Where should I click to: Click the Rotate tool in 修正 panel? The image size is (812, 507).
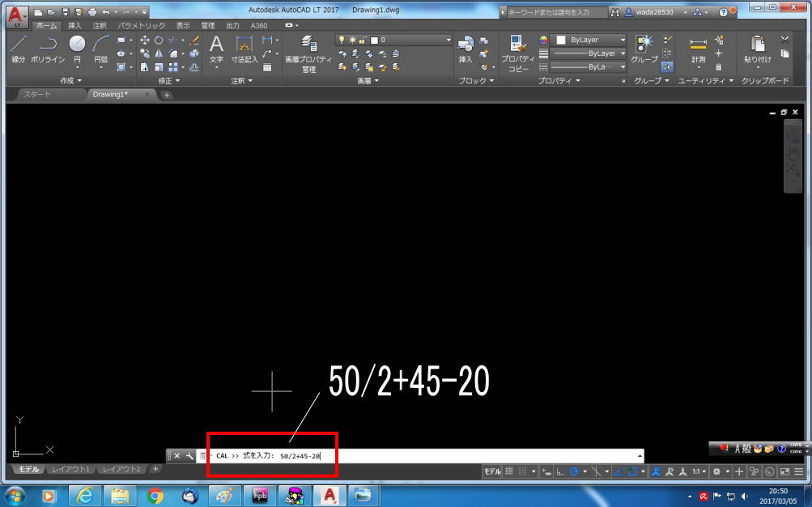159,40
